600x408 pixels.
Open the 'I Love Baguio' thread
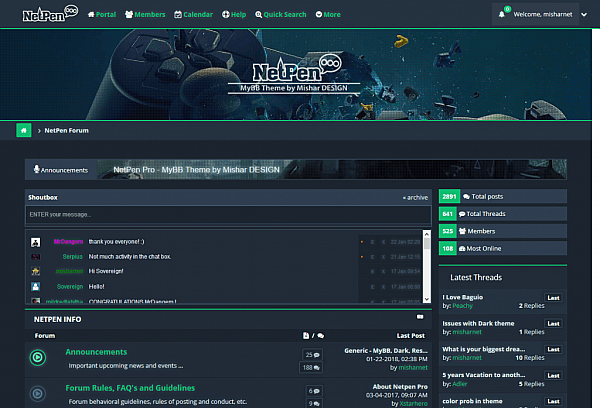tap(463, 297)
